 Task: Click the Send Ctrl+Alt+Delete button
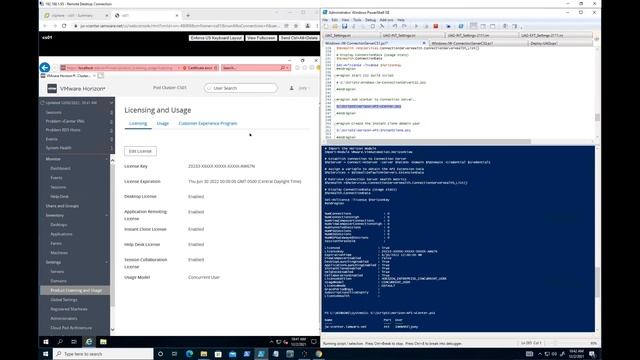[x=299, y=38]
